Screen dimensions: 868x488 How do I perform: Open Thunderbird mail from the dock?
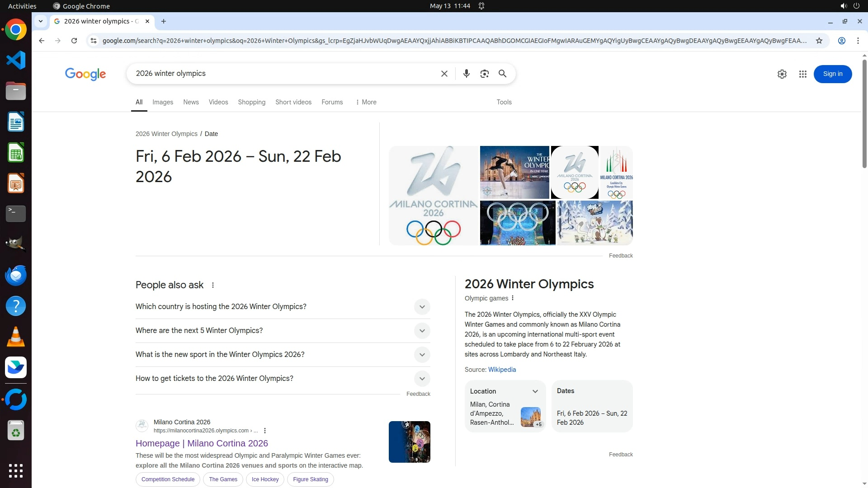point(16,275)
